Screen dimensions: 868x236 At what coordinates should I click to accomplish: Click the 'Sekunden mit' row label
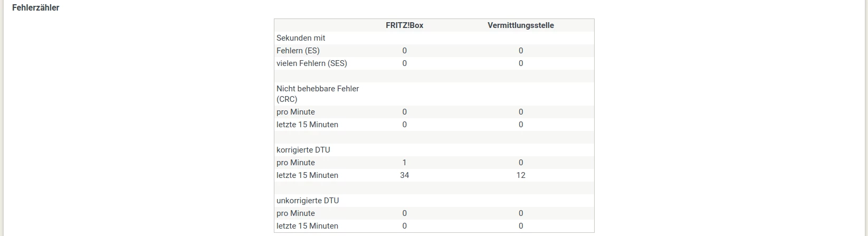coord(301,38)
